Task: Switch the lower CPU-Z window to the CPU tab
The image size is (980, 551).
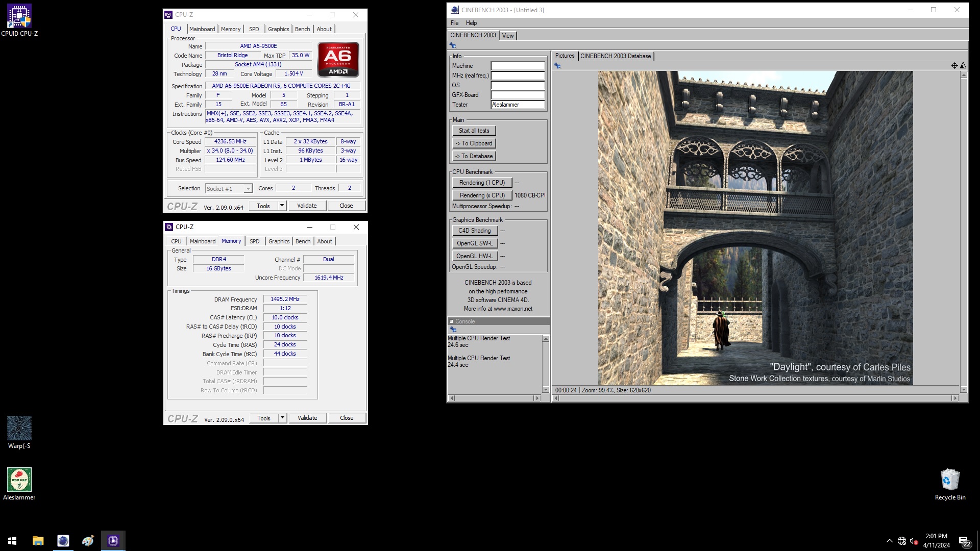Action: point(176,241)
